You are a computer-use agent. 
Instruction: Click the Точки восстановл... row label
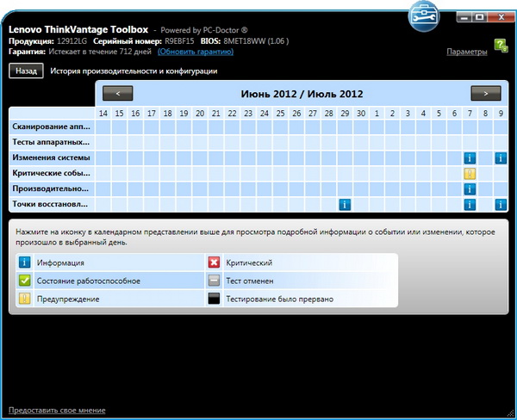coord(50,205)
